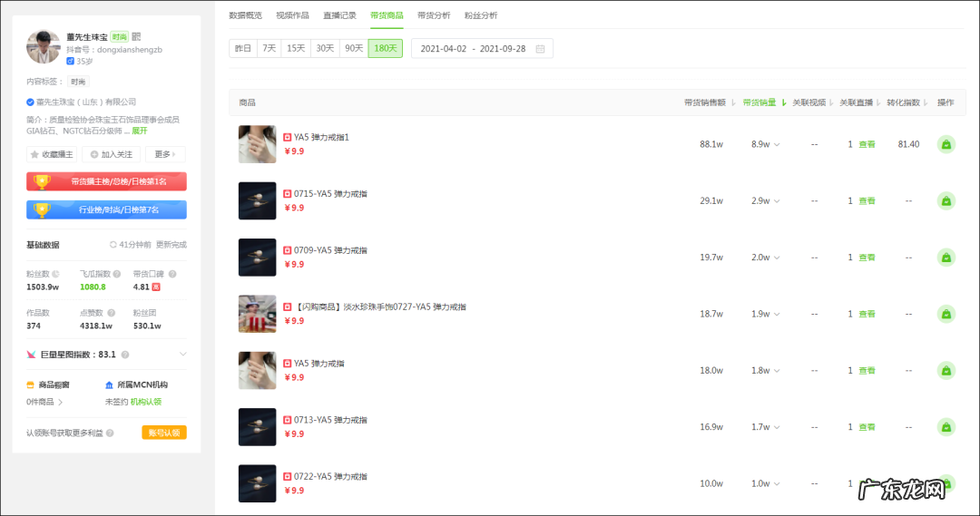Open the calendar icon in date range field
The image size is (980, 516).
[x=540, y=49]
